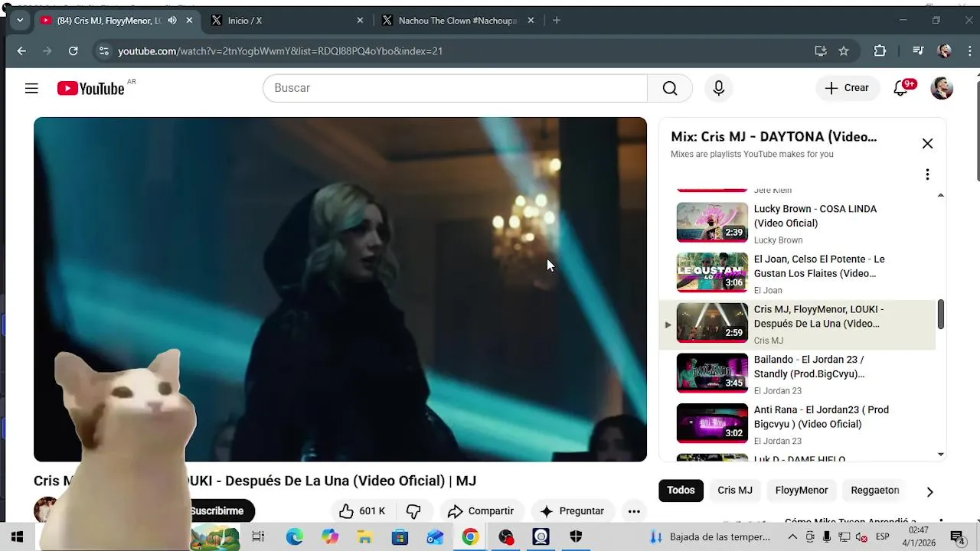Open Microsoft Store from taskbar
The height and width of the screenshot is (551, 980).
pyautogui.click(x=400, y=536)
